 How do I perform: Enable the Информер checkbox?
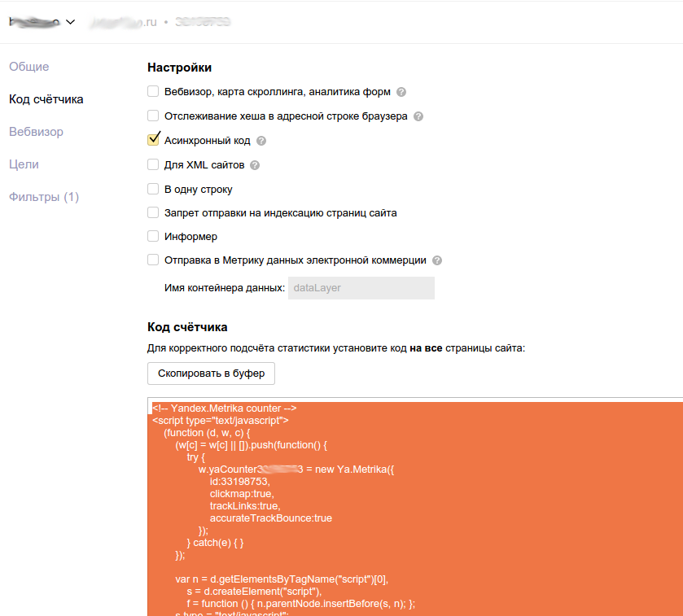click(x=153, y=236)
